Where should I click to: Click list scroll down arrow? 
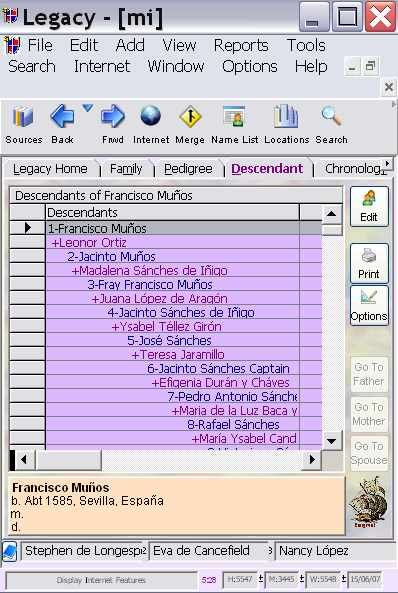pos(331,441)
